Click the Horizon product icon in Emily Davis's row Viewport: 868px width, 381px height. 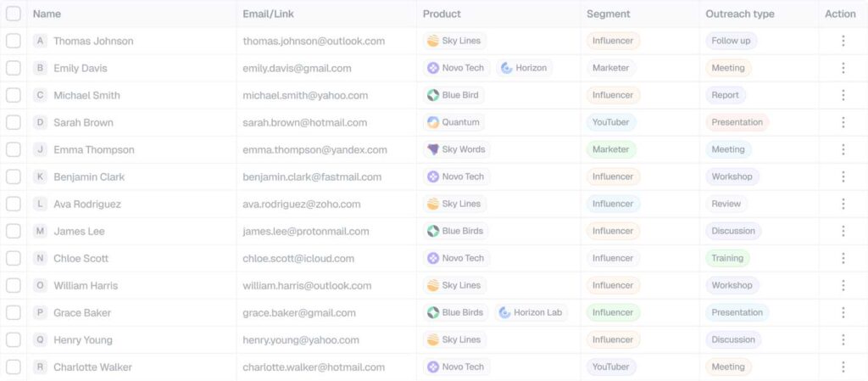[x=507, y=68]
